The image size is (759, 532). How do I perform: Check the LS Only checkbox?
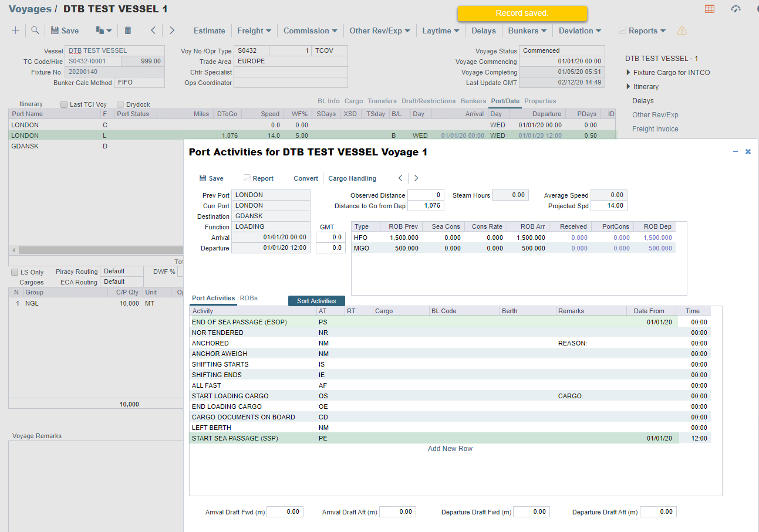pyautogui.click(x=15, y=272)
